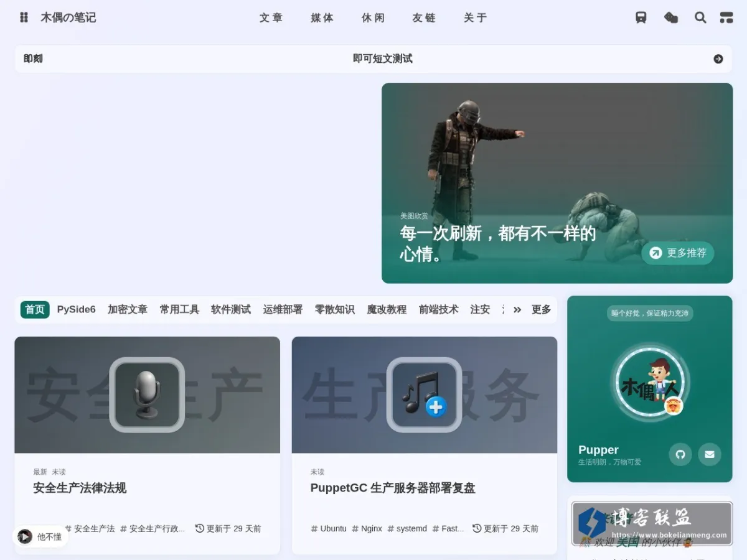Click 更新于 29 天前 on PuppetGC card
The image size is (747, 560).
coord(505,528)
